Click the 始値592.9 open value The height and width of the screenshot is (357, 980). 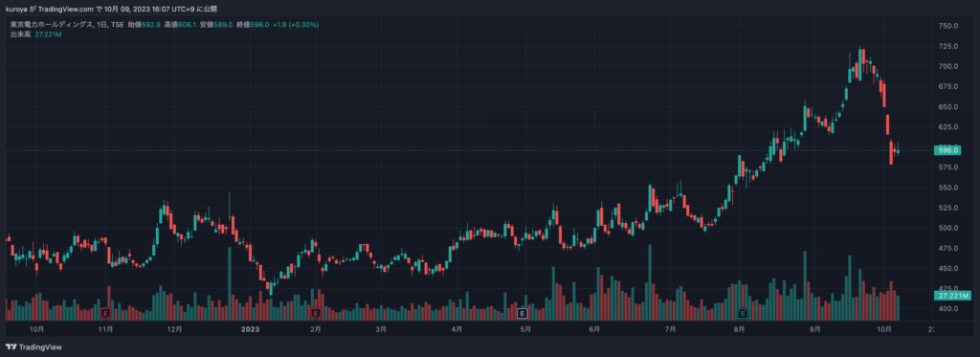145,25
